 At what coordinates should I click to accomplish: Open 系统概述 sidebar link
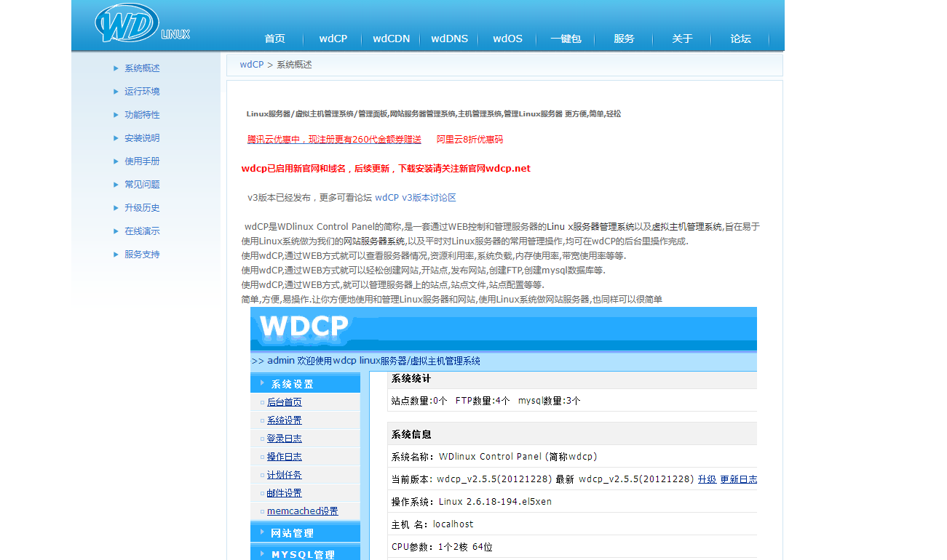142,68
